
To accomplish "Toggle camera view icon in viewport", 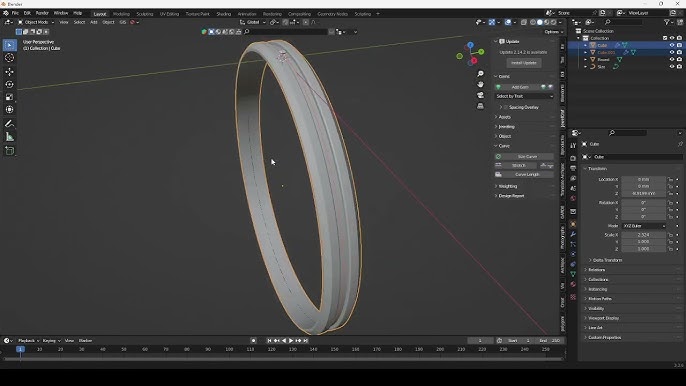I will [x=480, y=95].
